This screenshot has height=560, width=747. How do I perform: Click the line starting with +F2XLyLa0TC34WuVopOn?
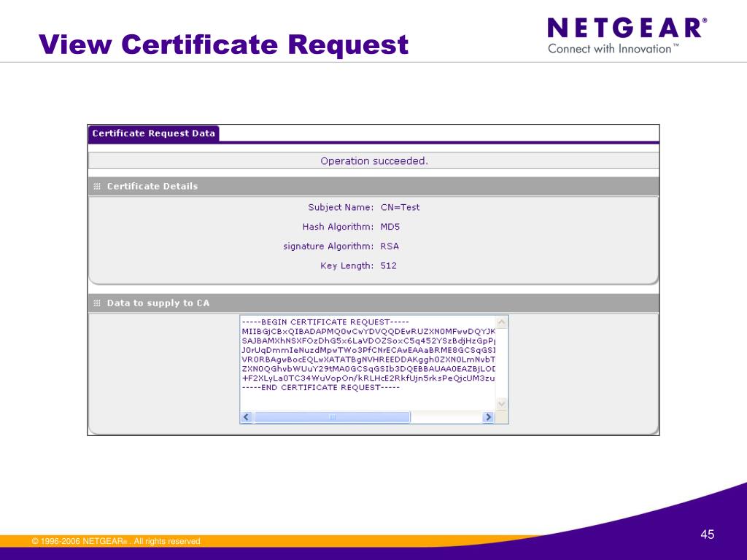point(368,378)
